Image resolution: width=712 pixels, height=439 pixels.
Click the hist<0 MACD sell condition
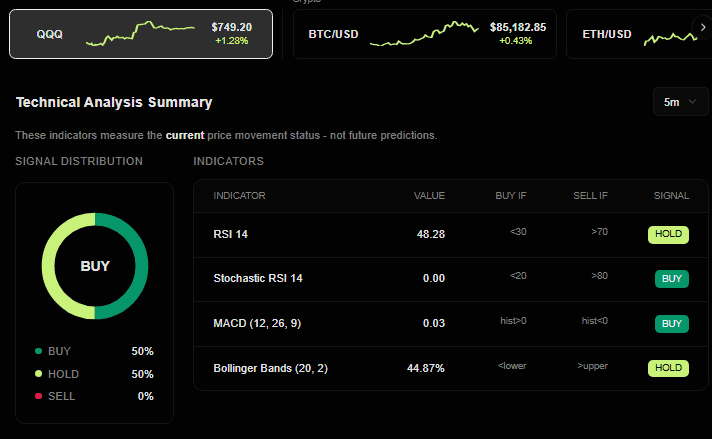pyautogui.click(x=594, y=321)
